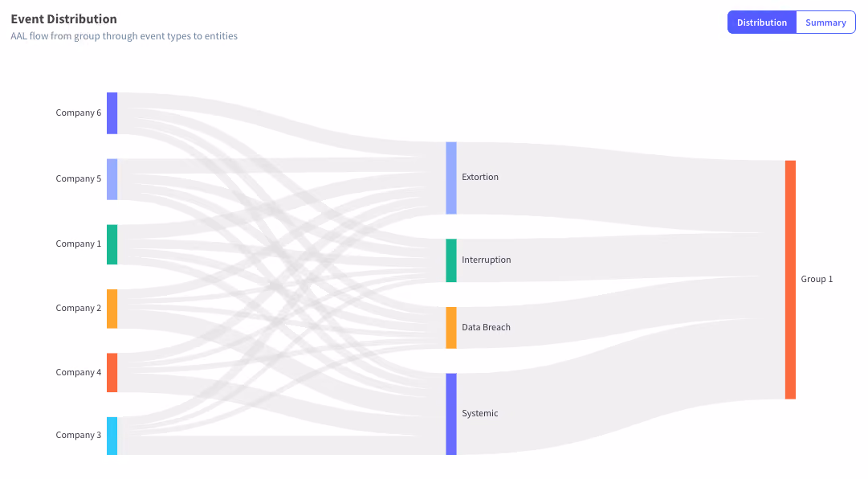
Task: Click the cyan Company 3 node
Action: [112, 436]
